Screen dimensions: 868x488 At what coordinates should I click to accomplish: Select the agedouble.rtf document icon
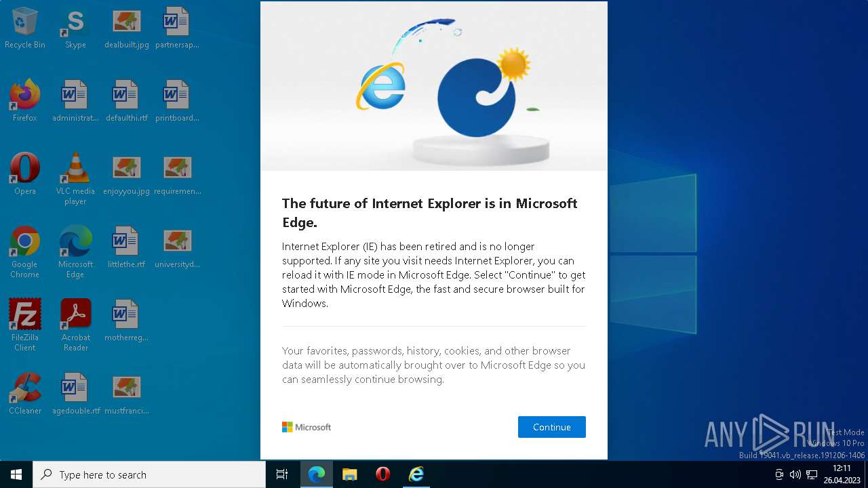(x=75, y=394)
